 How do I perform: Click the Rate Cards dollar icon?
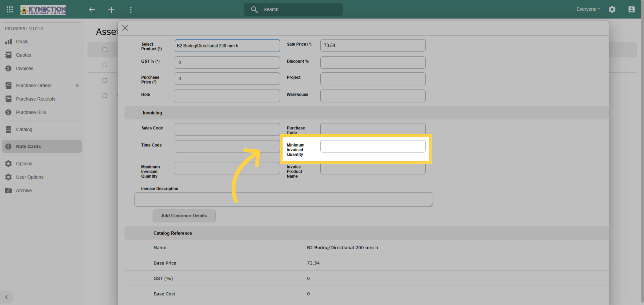[x=9, y=147]
